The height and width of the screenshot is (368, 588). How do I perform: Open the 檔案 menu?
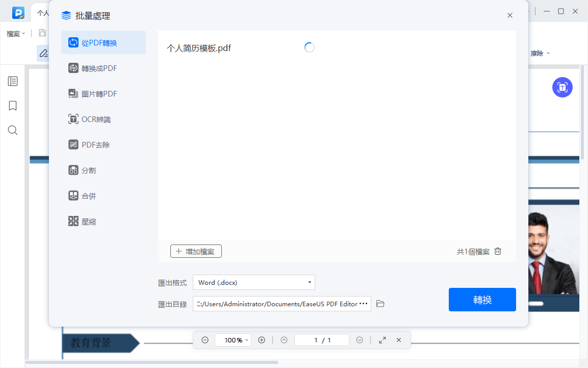15,33
